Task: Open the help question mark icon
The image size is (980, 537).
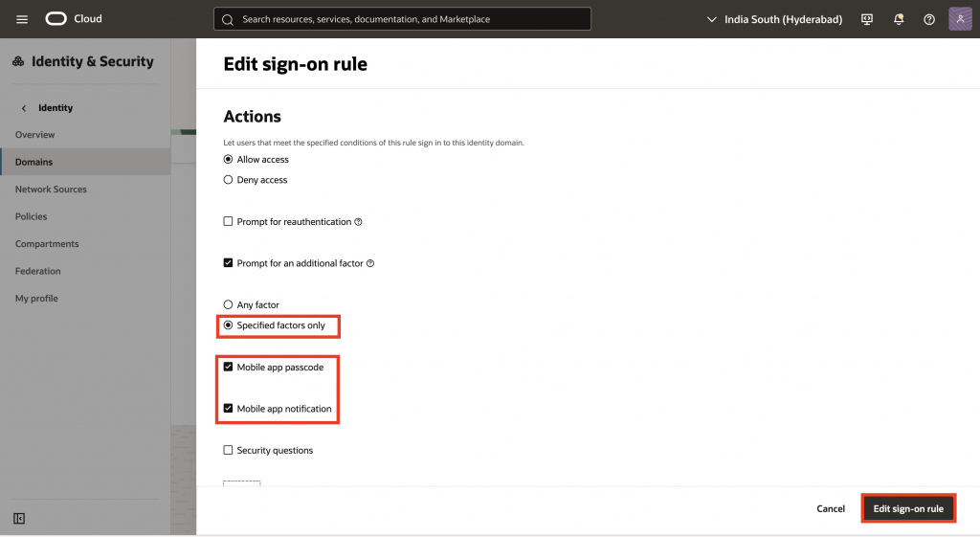Action: point(928,19)
